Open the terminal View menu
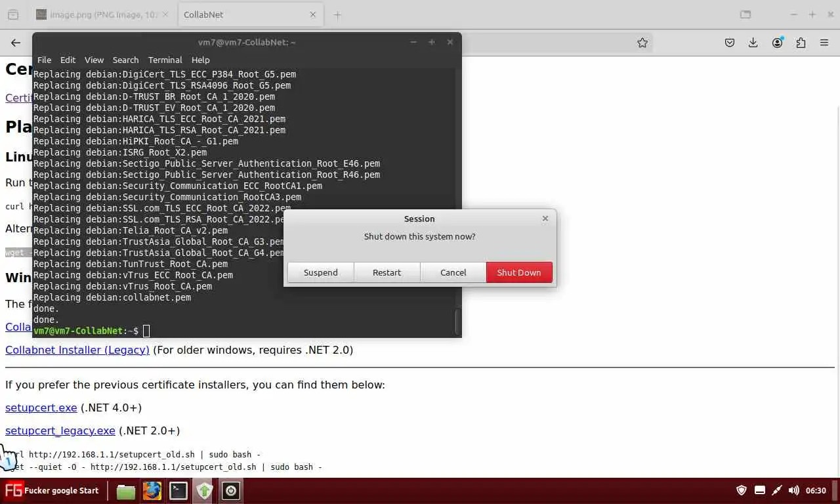 tap(94, 60)
